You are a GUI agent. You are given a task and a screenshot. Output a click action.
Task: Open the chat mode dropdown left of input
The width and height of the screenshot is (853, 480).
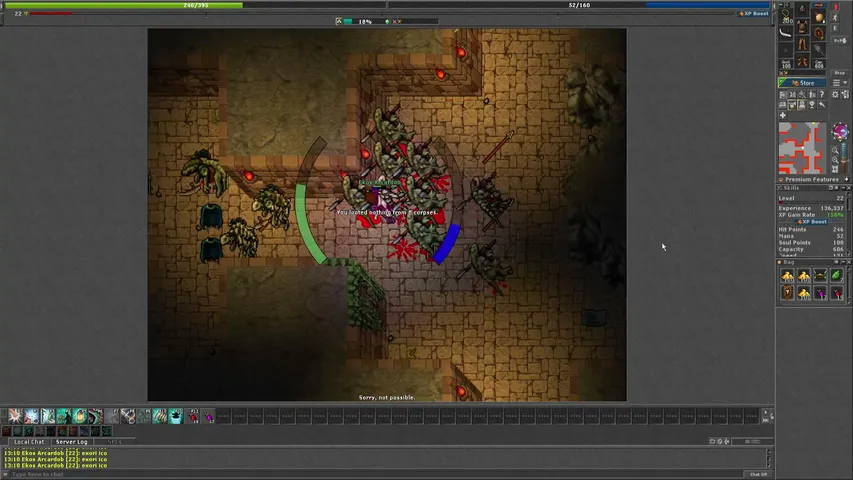pyautogui.click(x=5, y=474)
